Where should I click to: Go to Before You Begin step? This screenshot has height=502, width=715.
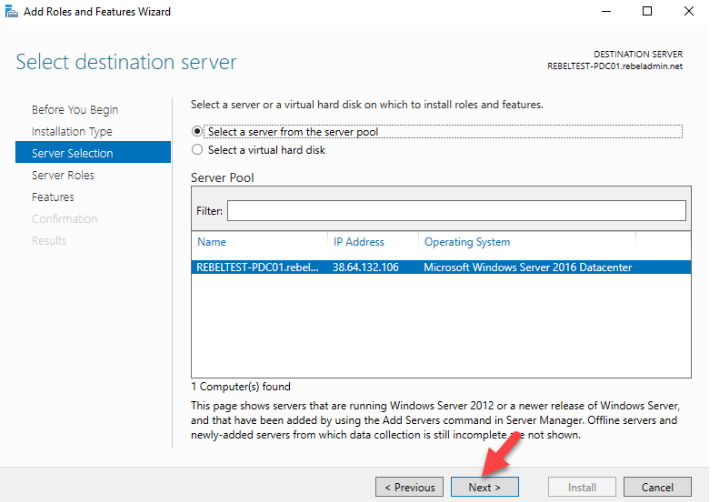pos(75,110)
